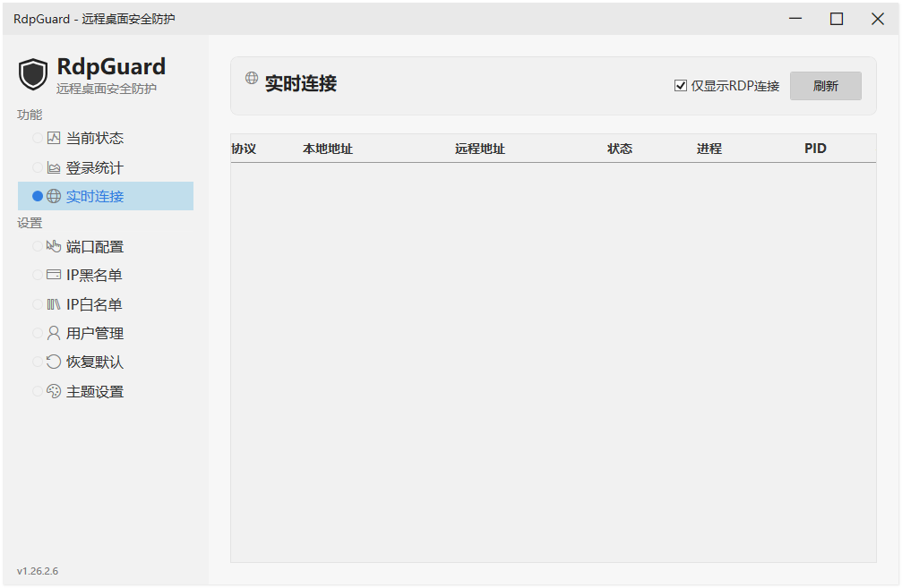Screen dimensions: 902x588
Task: Sort by the PID column header
Action: coord(814,148)
